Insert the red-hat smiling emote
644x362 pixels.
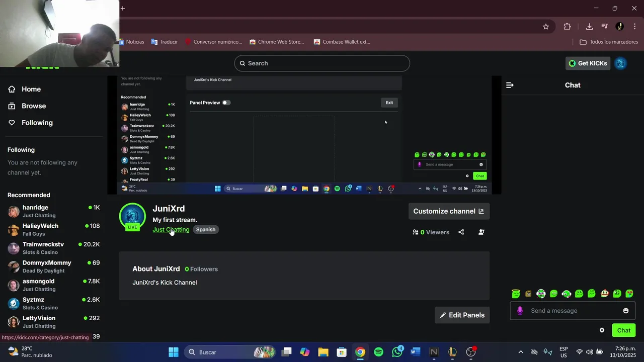[x=605, y=294]
